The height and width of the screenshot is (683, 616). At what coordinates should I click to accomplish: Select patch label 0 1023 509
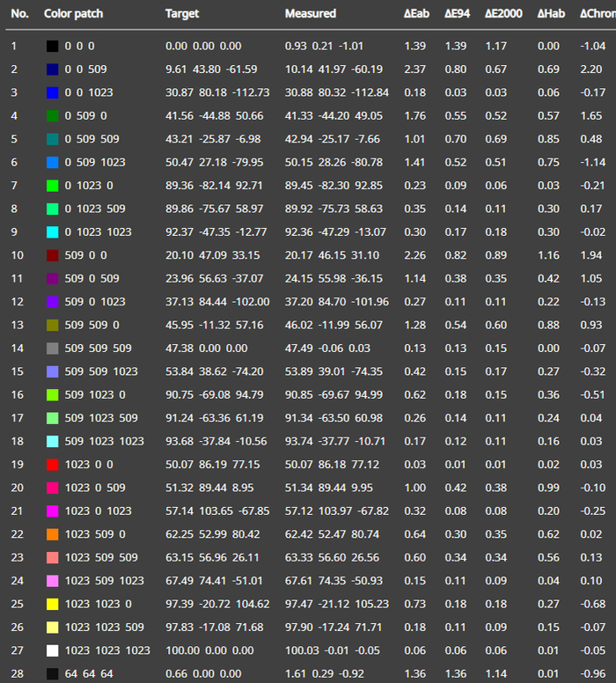[x=95, y=209]
